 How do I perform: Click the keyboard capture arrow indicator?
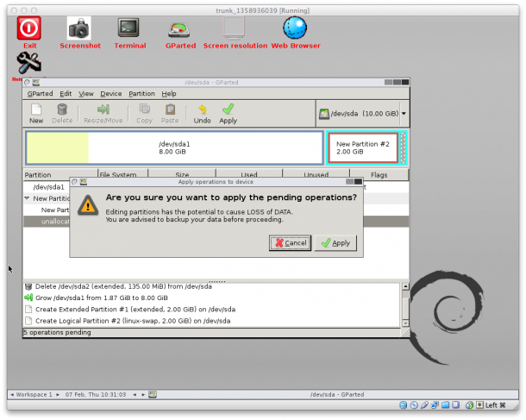point(479,405)
